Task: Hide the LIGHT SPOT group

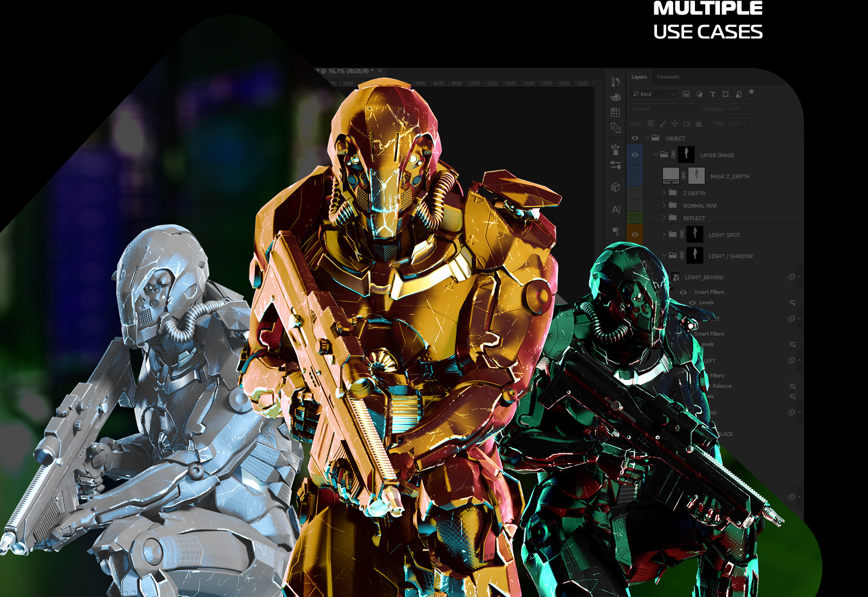Action: [x=635, y=234]
